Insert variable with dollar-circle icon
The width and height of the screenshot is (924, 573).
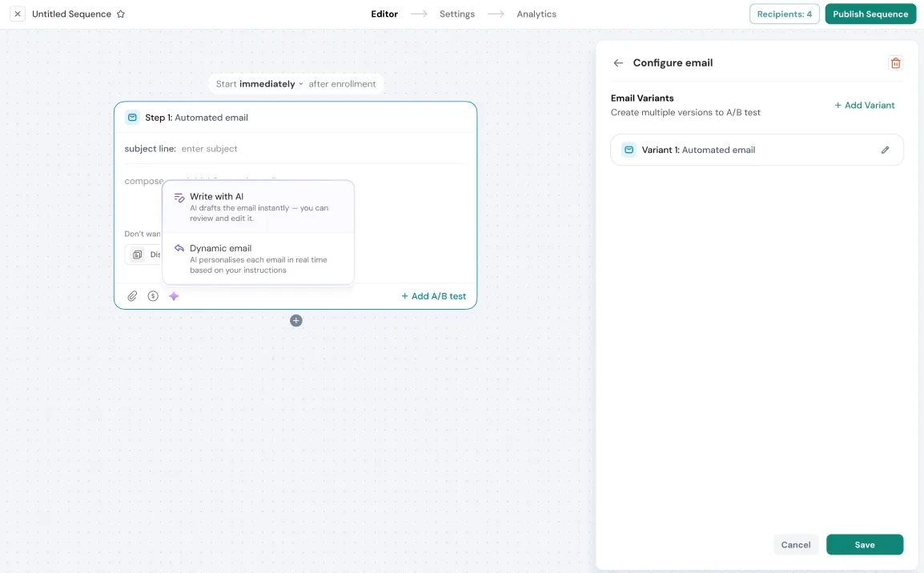tap(153, 295)
